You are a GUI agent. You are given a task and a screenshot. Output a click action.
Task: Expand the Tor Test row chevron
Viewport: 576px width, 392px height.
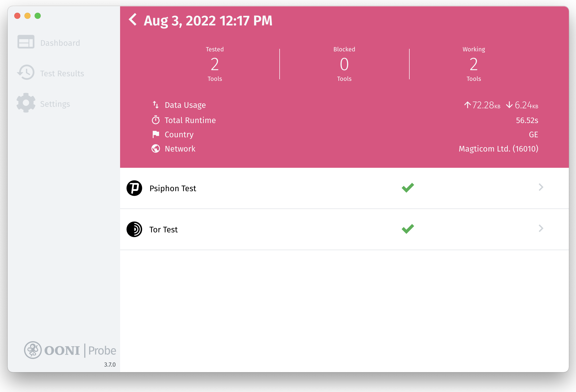click(541, 229)
